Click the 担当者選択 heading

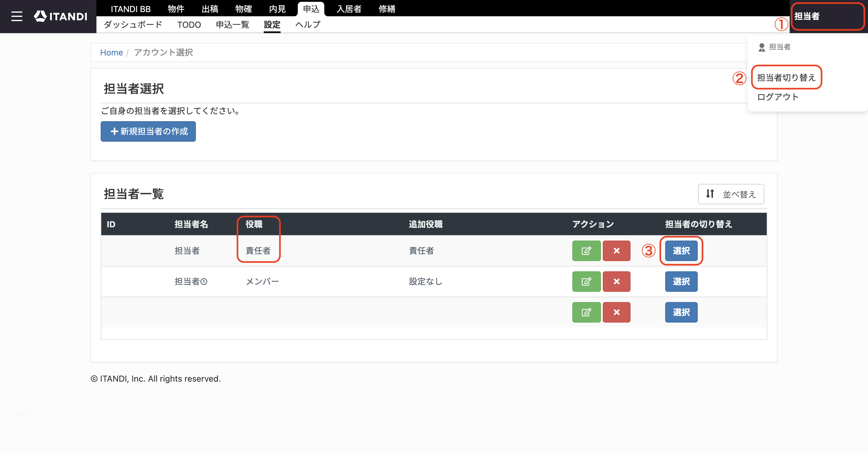click(134, 89)
